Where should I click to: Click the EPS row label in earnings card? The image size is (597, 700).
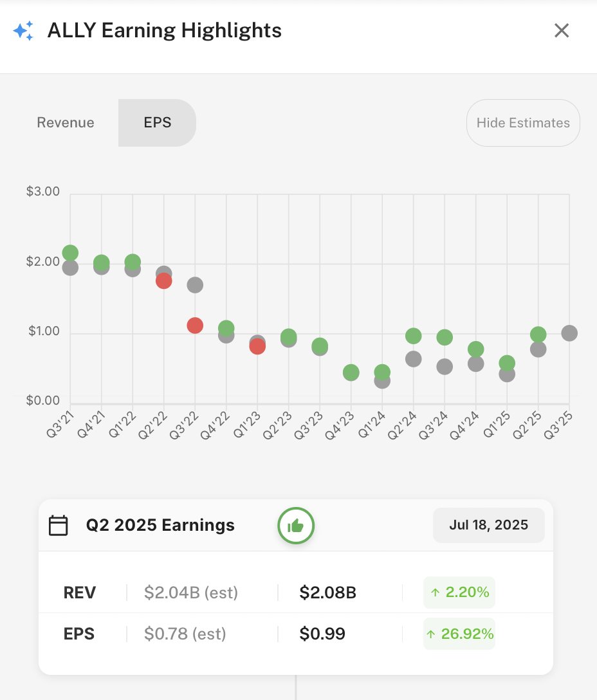point(79,634)
